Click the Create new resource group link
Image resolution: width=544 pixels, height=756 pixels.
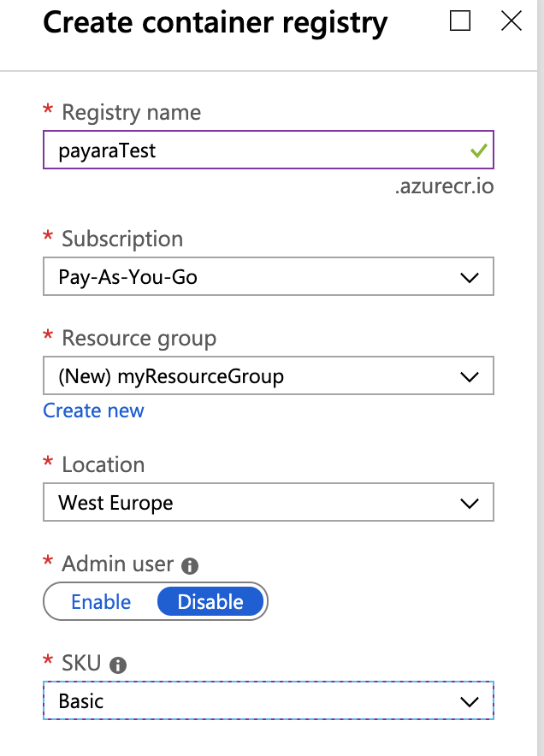click(x=93, y=410)
